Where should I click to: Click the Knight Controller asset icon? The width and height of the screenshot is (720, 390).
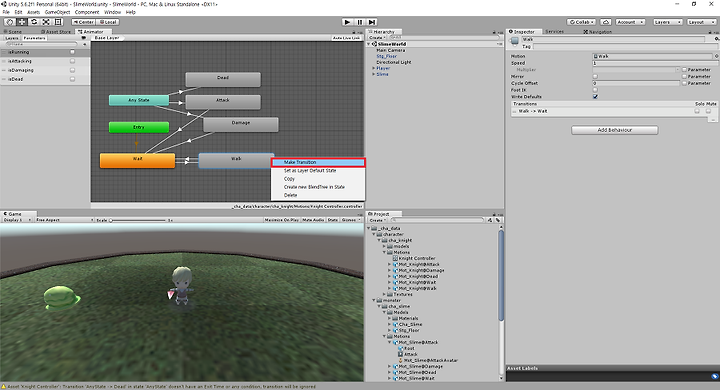tap(395, 258)
